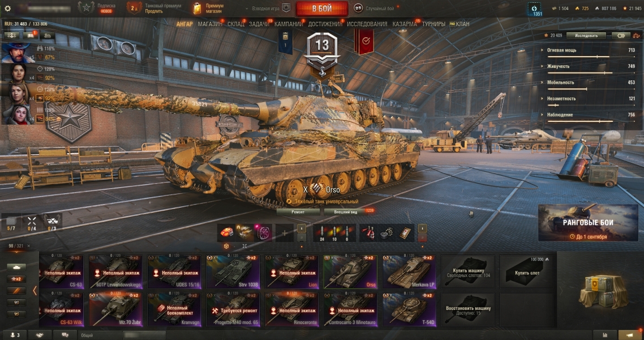Click the red personal missions flag

click(x=364, y=41)
